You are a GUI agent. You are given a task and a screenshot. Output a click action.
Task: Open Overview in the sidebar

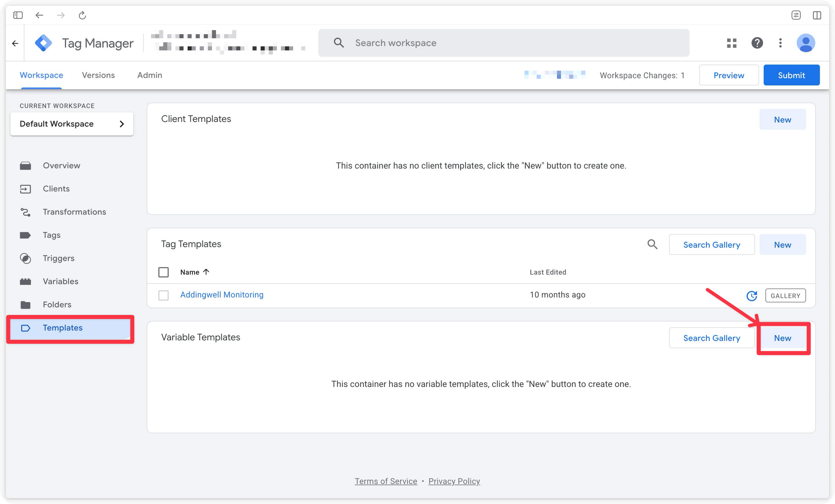click(x=61, y=165)
